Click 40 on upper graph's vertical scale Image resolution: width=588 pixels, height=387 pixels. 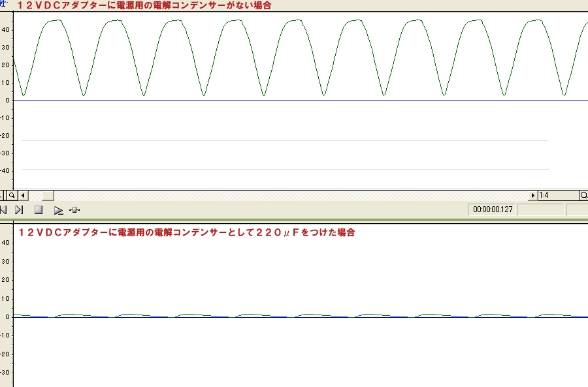point(5,30)
